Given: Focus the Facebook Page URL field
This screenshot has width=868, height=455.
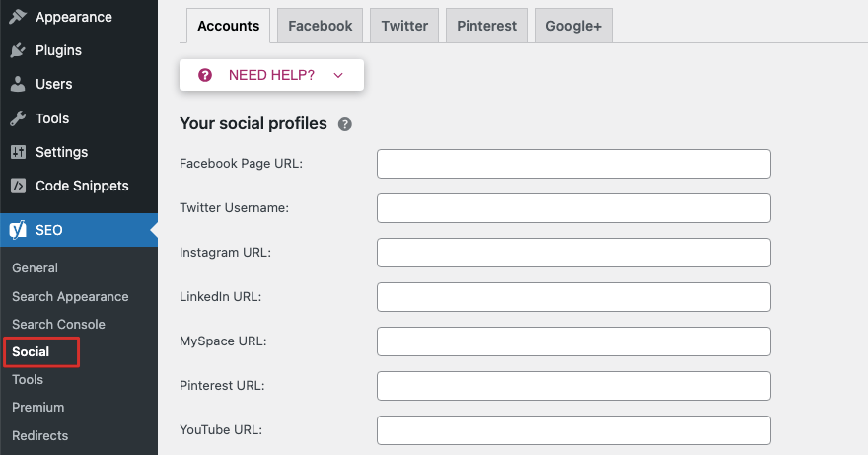Looking at the screenshot, I should click(573, 164).
